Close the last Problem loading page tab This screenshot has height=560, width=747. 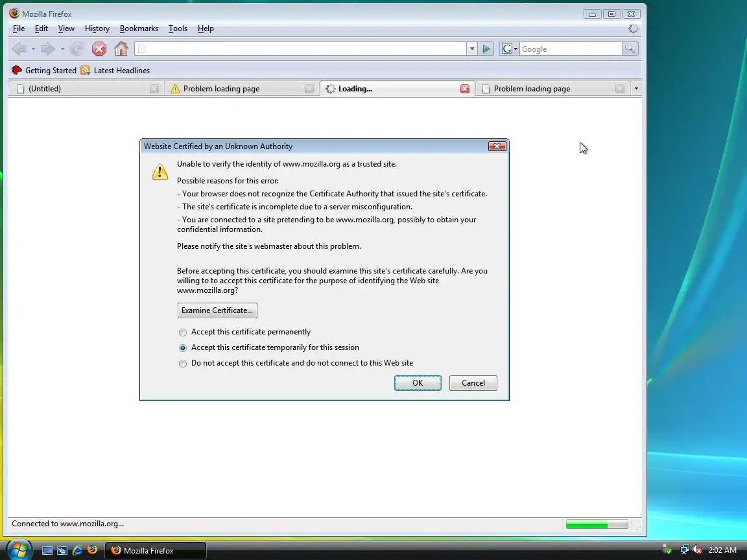click(619, 89)
